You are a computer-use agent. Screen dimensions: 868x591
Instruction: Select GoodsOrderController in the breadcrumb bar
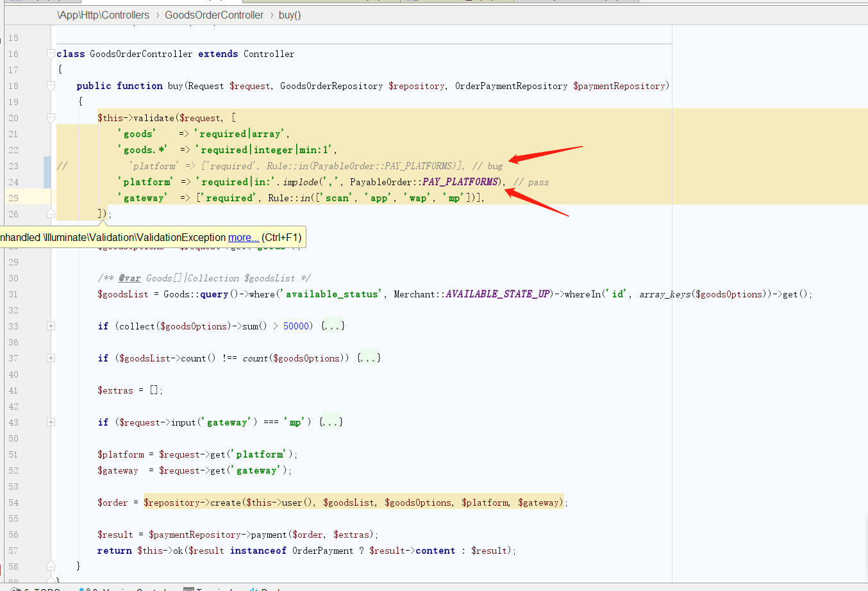click(x=214, y=14)
